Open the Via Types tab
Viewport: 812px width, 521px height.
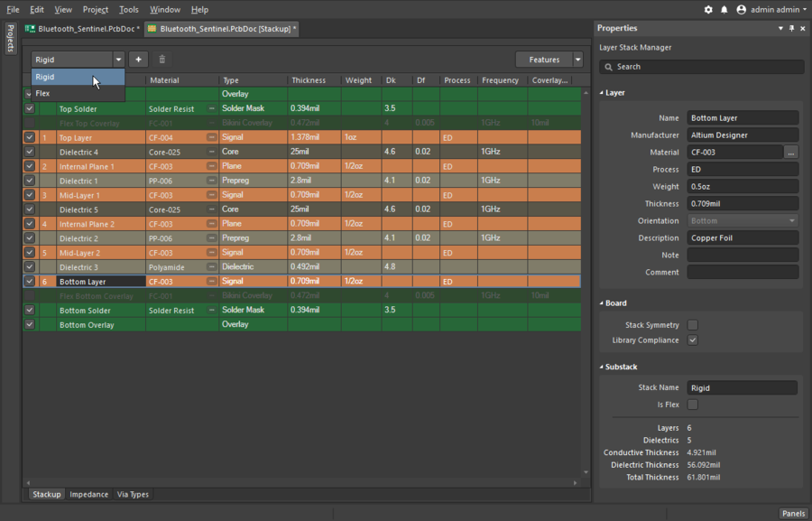(134, 495)
